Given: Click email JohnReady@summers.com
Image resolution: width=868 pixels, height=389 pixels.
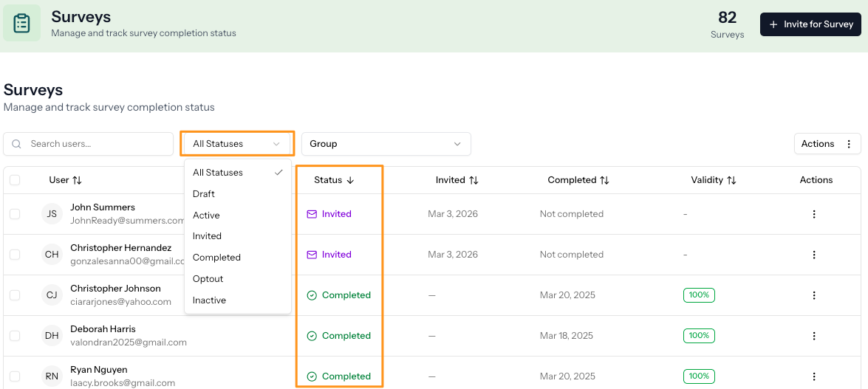Looking at the screenshot, I should pos(127,220).
